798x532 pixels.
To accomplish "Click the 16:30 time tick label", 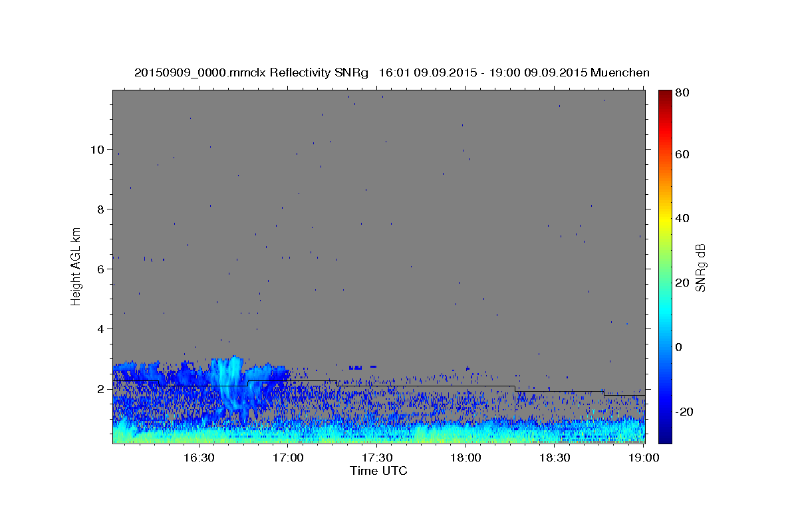I will click(x=199, y=458).
